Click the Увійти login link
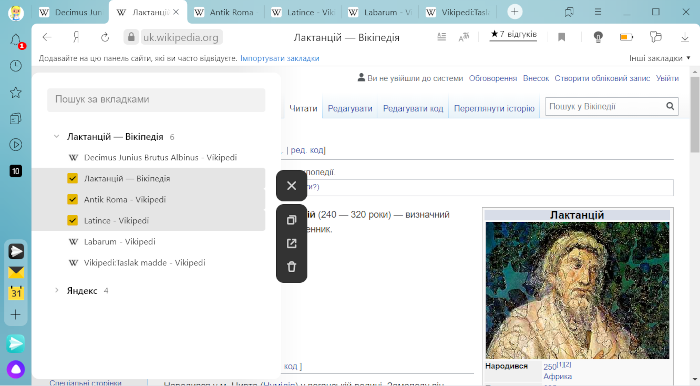The image size is (700, 386). [667, 79]
